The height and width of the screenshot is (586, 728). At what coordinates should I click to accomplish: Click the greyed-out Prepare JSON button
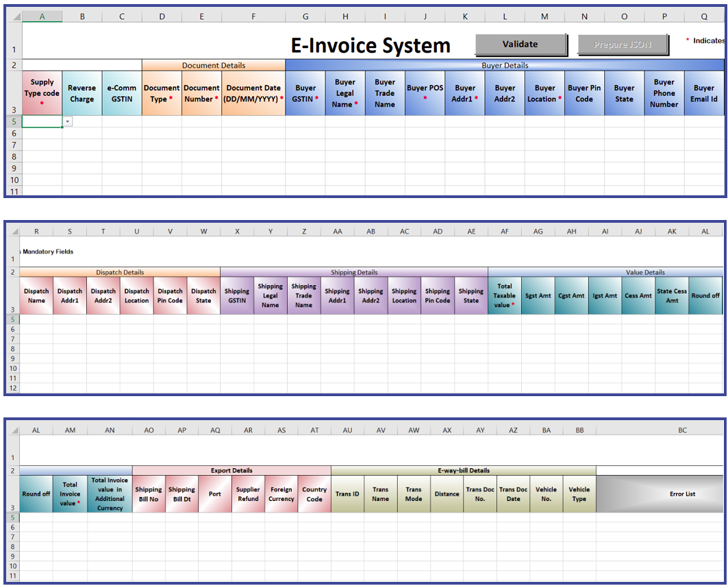[623, 44]
